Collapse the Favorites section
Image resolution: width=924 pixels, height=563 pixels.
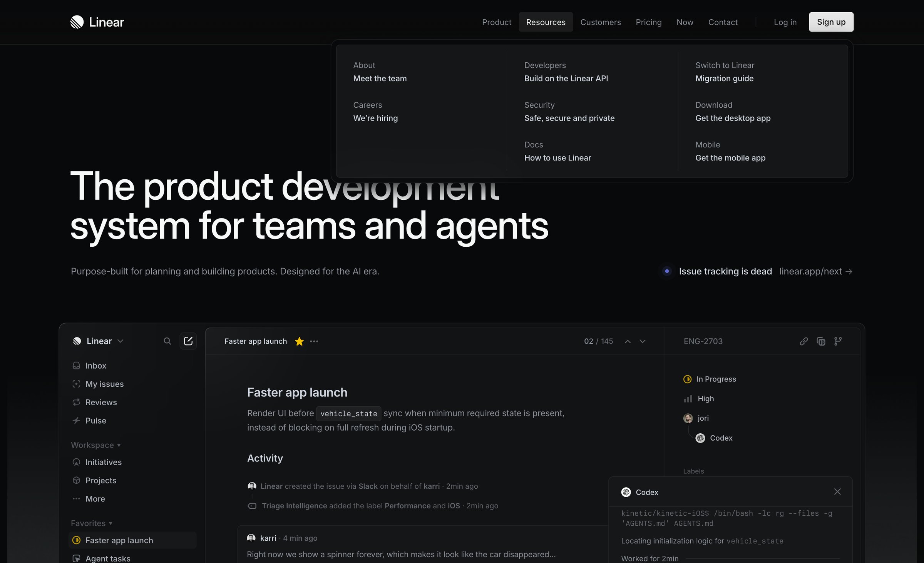(92, 523)
